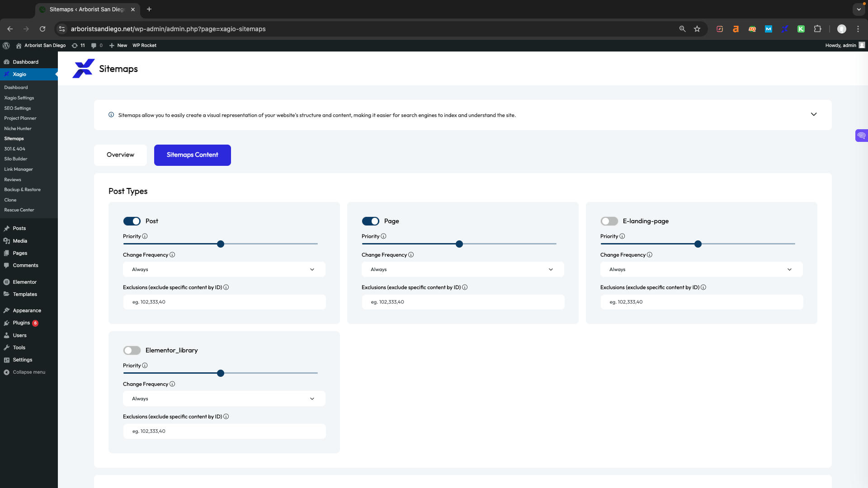868x488 pixels.
Task: Focus the Elementor_library Exclusions input field
Action: pos(224,431)
